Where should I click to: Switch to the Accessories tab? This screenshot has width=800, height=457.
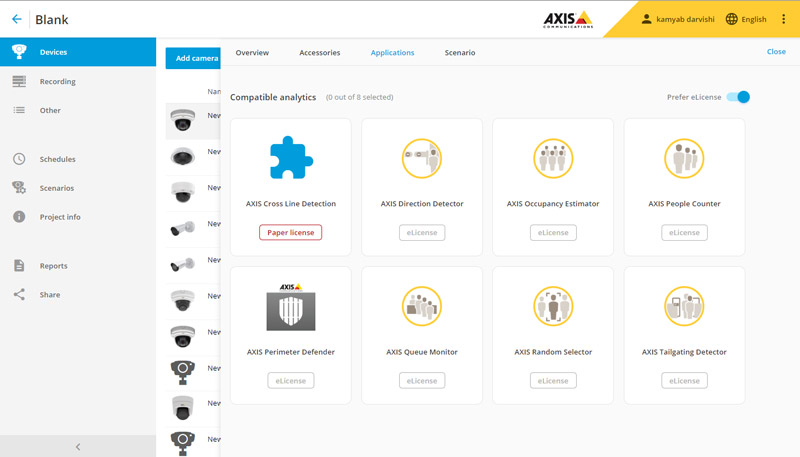pos(320,52)
